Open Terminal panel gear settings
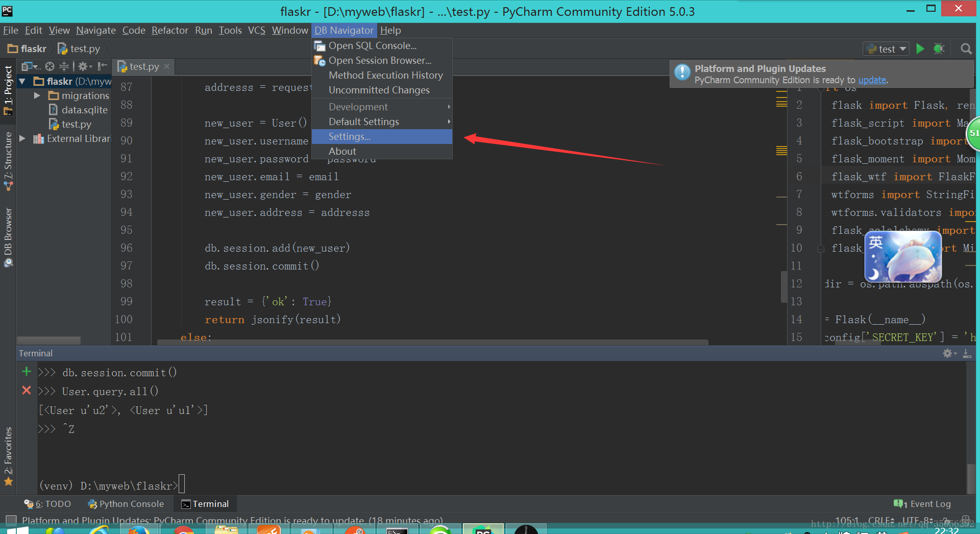The width and height of the screenshot is (980, 534). click(948, 353)
